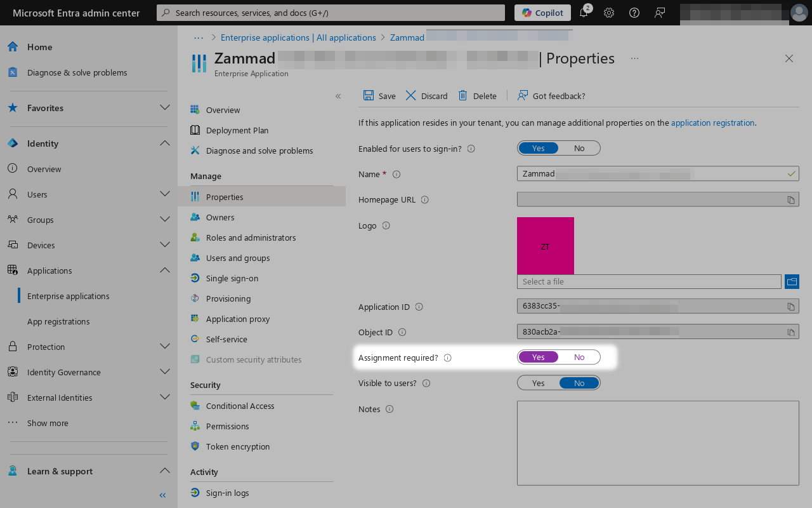
Task: Click the magenta ZT logo thumbnail
Action: click(546, 246)
